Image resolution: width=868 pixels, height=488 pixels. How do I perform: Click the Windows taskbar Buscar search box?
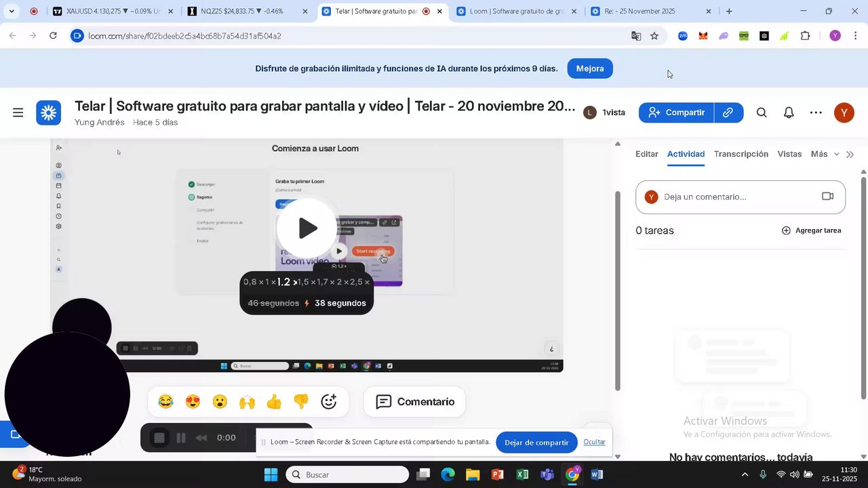pyautogui.click(x=347, y=474)
